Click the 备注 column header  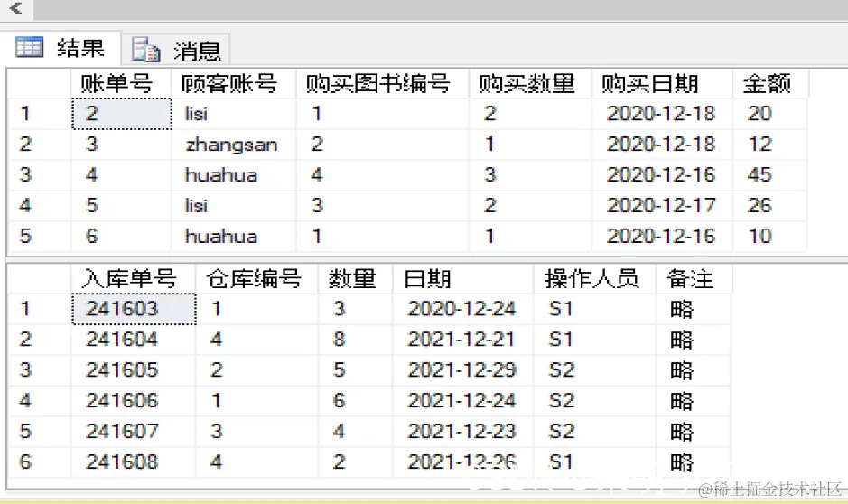(x=694, y=279)
